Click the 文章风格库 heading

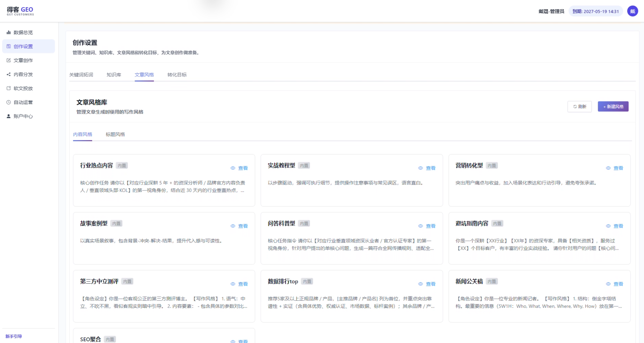tap(92, 102)
